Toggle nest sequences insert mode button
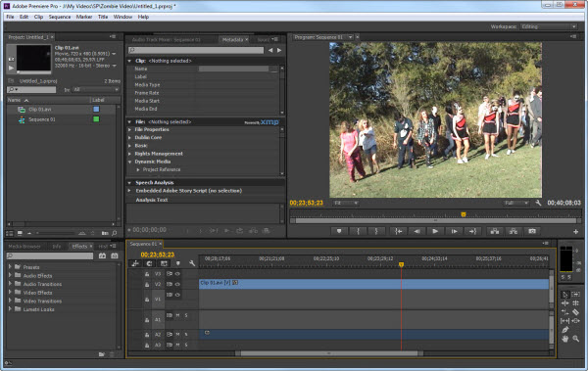 pyautogui.click(x=135, y=263)
